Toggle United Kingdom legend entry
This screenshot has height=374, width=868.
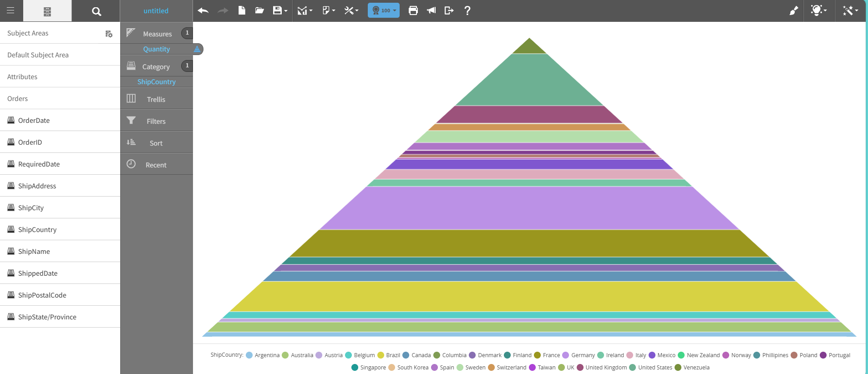(602, 368)
